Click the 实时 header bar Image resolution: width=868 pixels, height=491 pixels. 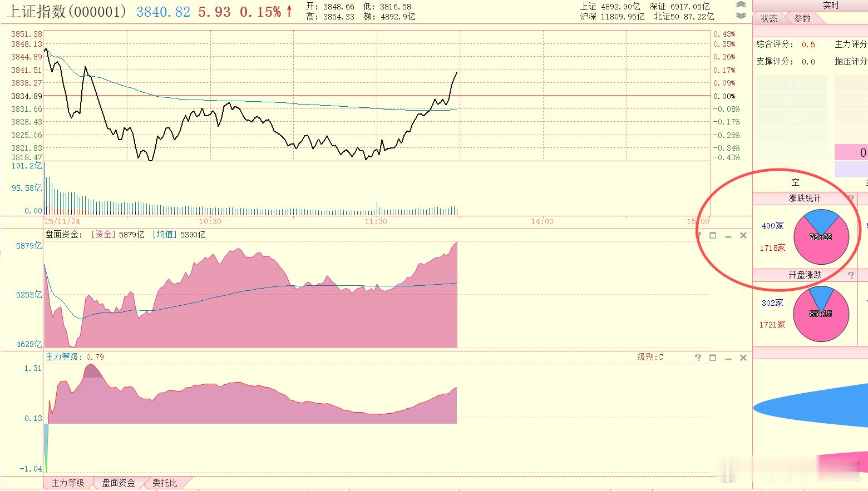[810, 6]
